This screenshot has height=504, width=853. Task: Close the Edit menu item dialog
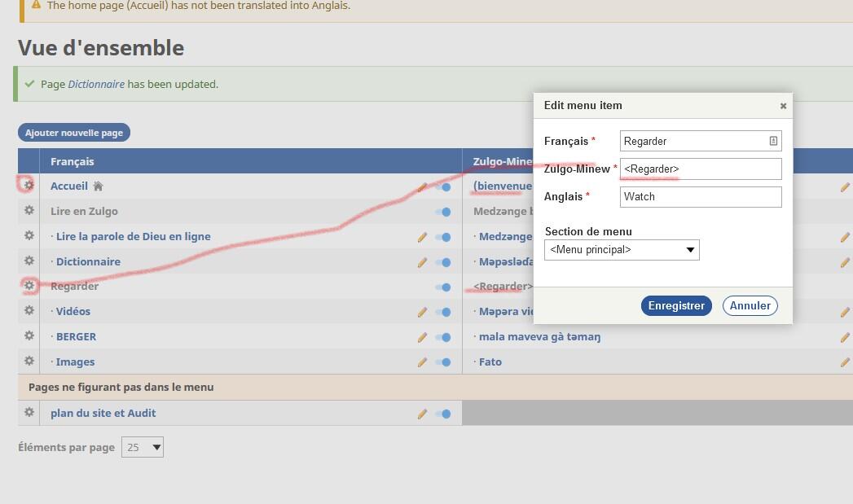pos(783,106)
